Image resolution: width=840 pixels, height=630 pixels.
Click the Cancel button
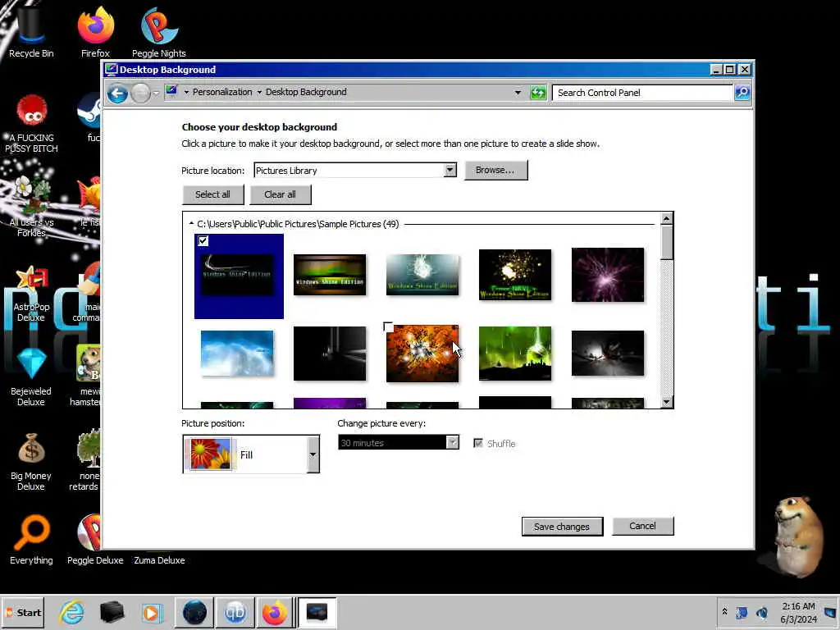coord(642,526)
